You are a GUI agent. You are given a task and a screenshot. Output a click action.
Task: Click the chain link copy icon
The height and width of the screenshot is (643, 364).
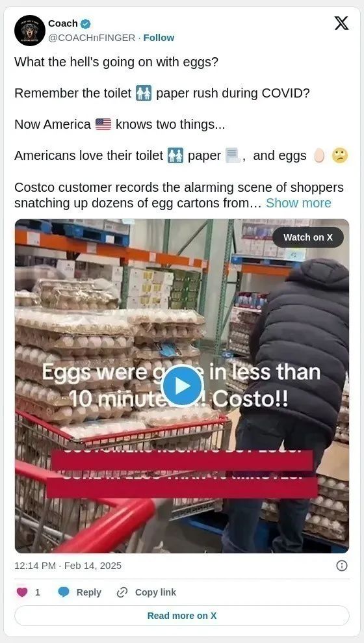tap(122, 592)
